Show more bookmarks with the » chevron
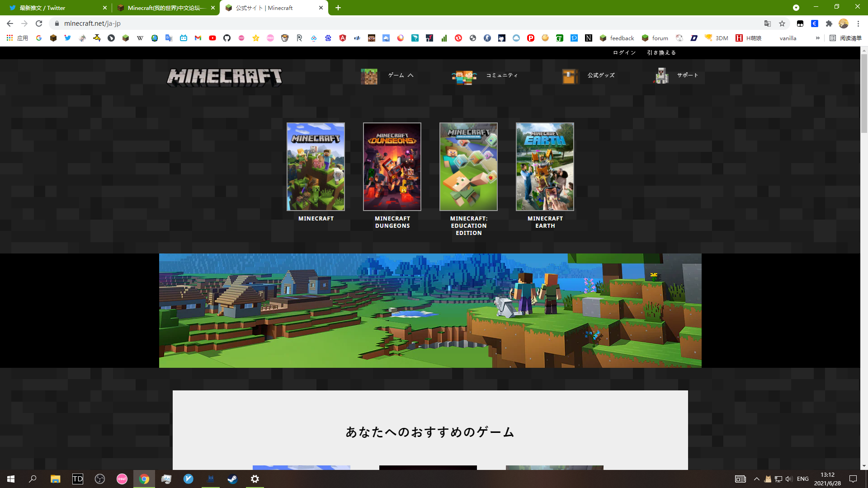The image size is (868, 488). point(817,38)
